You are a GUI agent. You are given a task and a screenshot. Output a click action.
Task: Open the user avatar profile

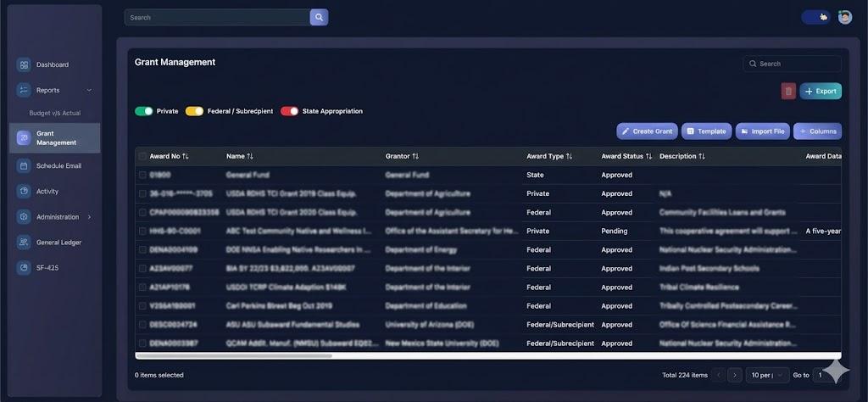845,17
